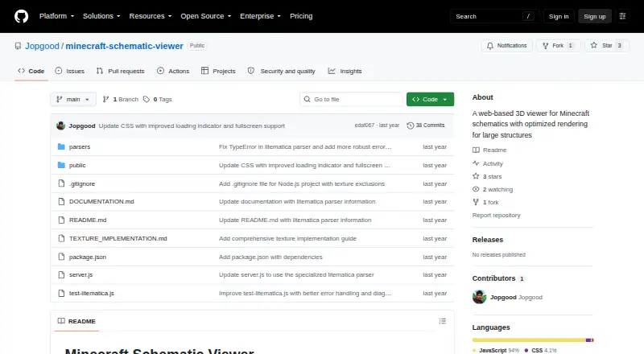Click the Readme book icon in About
This screenshot has width=644, height=354.
[476, 150]
